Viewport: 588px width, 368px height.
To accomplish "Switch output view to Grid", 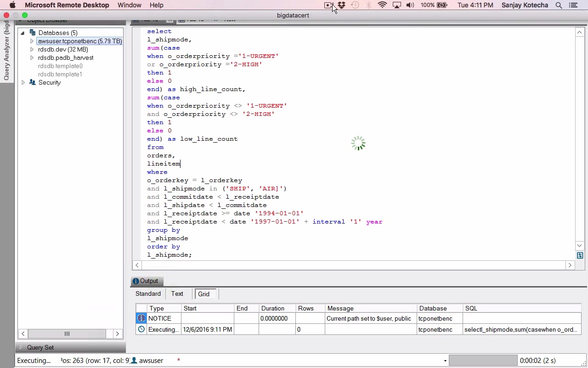I will tap(204, 294).
